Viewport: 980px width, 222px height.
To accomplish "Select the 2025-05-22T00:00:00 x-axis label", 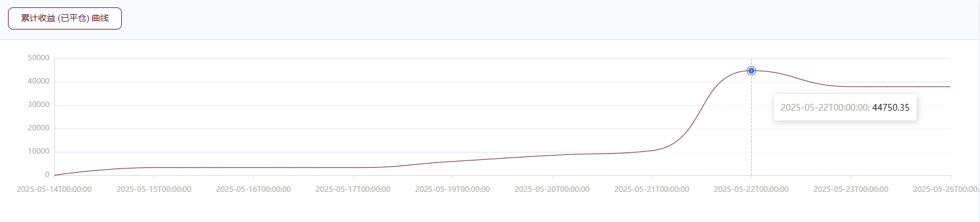I will (x=751, y=189).
